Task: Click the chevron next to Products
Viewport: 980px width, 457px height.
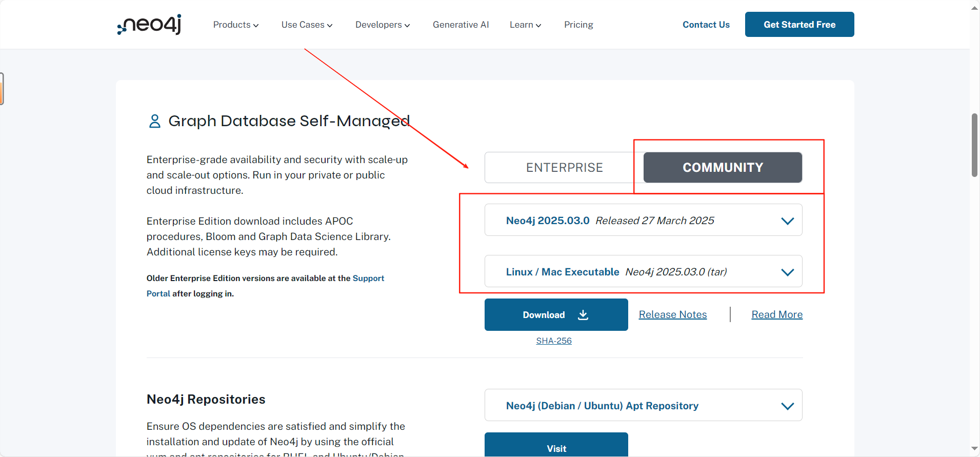Action: (256, 26)
